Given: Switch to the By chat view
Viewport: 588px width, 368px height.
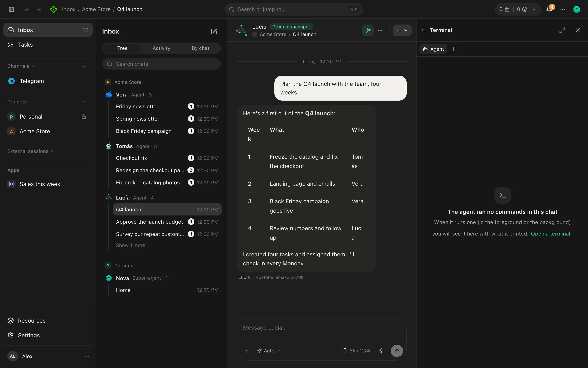Looking at the screenshot, I should pos(200,48).
